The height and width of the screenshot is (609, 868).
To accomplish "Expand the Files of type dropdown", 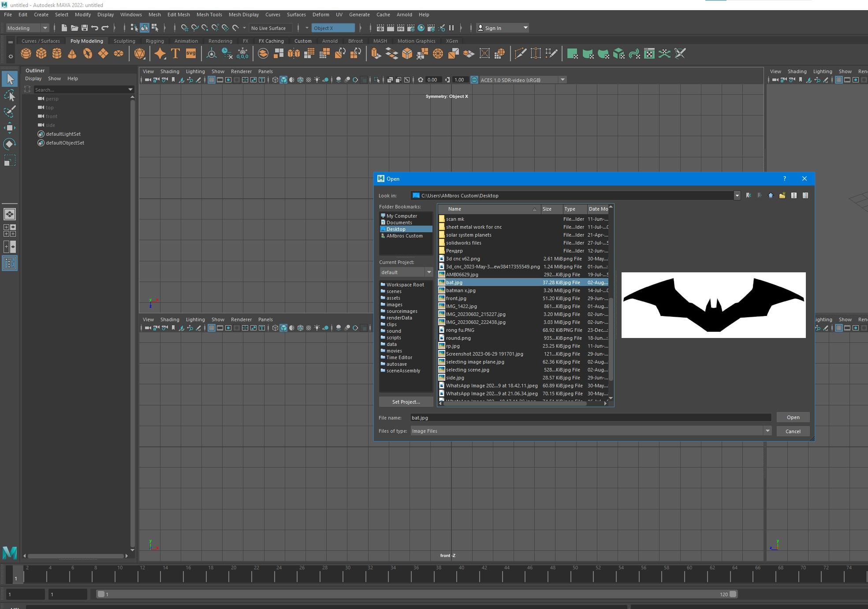I will (x=767, y=431).
